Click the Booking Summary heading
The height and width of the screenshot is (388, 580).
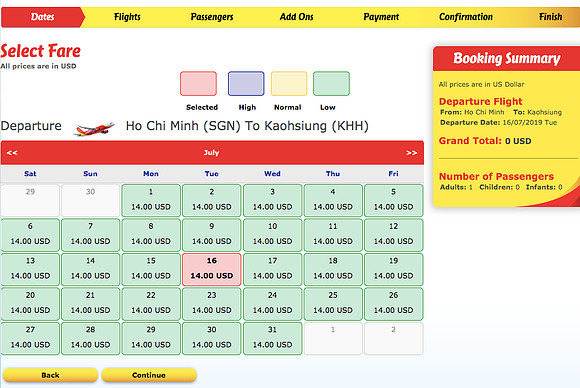pyautogui.click(x=507, y=58)
